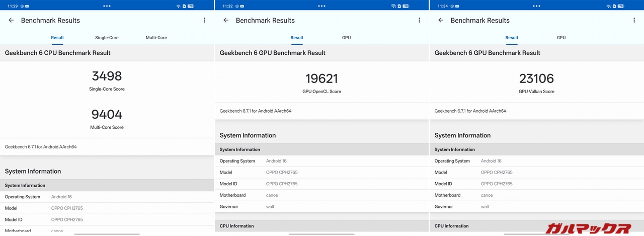Open GPU tab on OpenCL results screen
The image size is (644, 236).
(x=346, y=38)
